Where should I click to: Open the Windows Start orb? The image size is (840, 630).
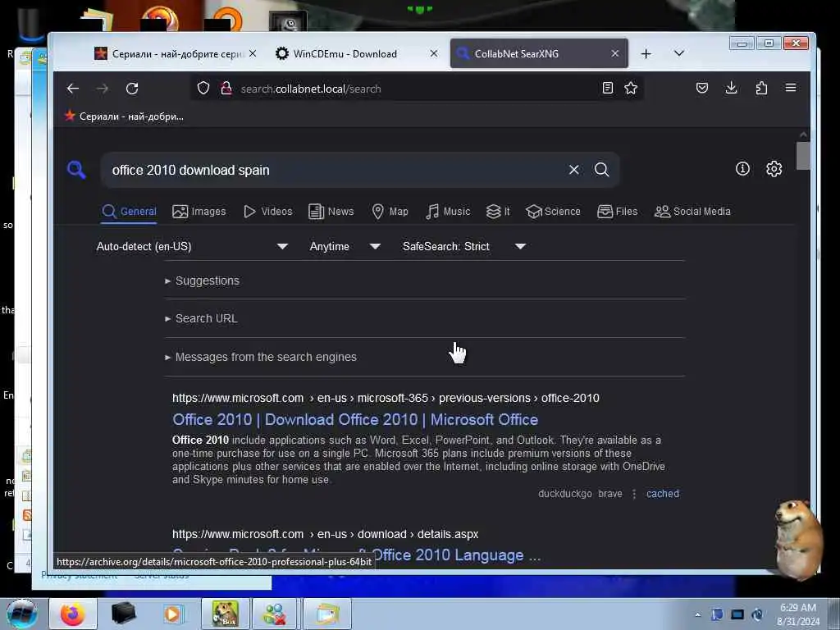pyautogui.click(x=21, y=614)
